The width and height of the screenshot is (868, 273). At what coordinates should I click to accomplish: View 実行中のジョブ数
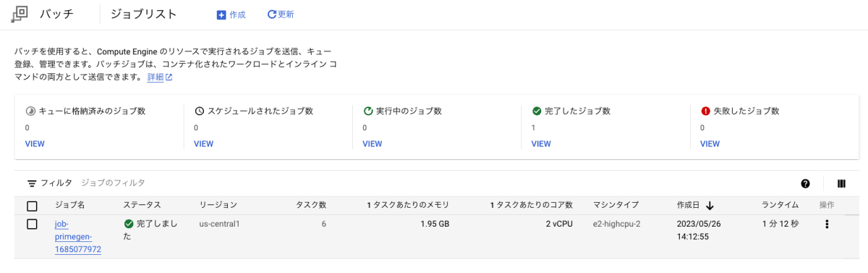tap(372, 143)
